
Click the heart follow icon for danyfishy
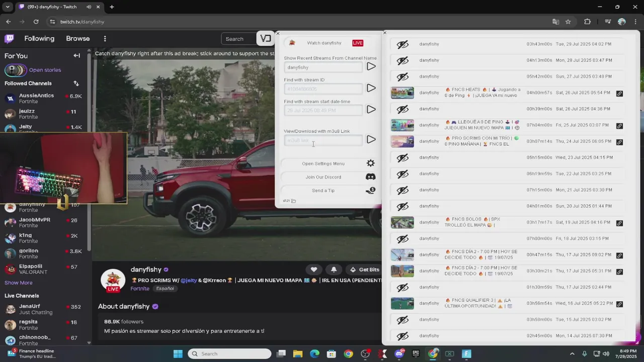314,269
